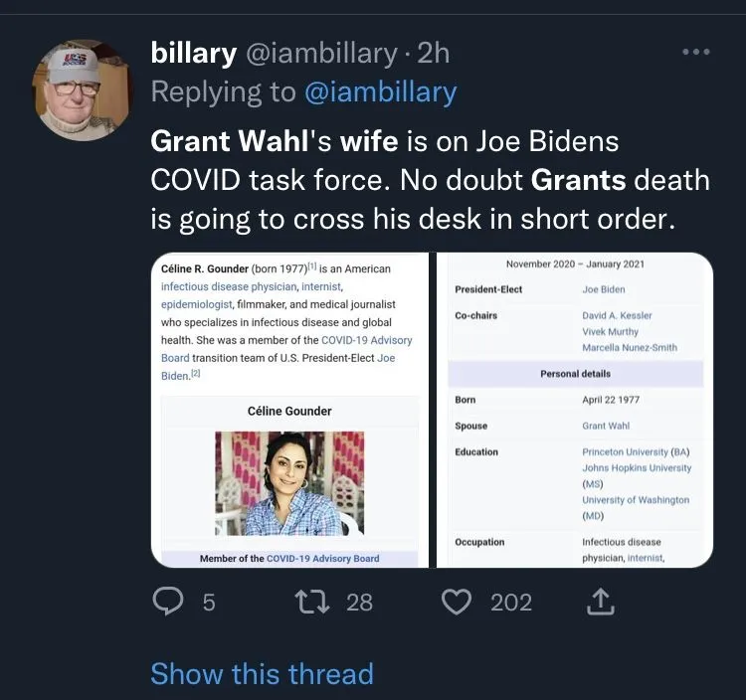Open the left Céline Gounder Wikipedia image
The image size is (746, 700).
pyautogui.click(x=289, y=410)
